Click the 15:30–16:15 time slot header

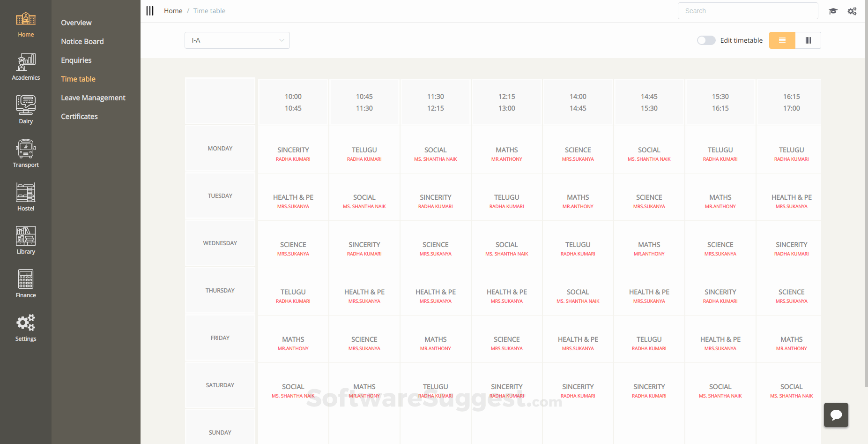[720, 102]
